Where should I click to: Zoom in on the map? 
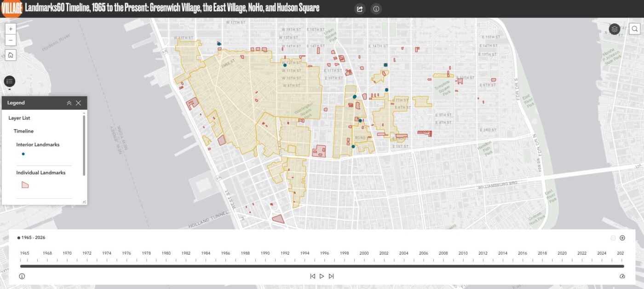11,29
